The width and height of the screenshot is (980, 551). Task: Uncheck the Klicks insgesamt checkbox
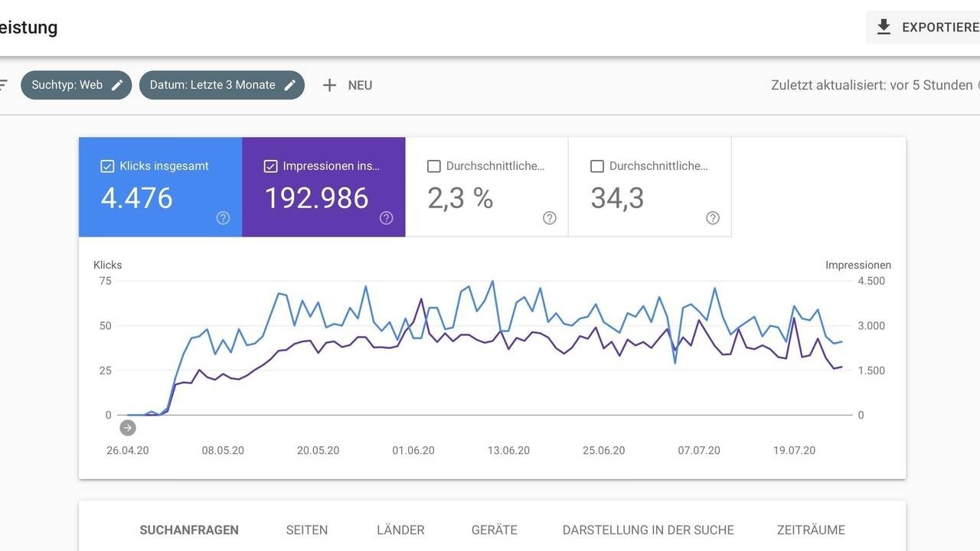[107, 166]
